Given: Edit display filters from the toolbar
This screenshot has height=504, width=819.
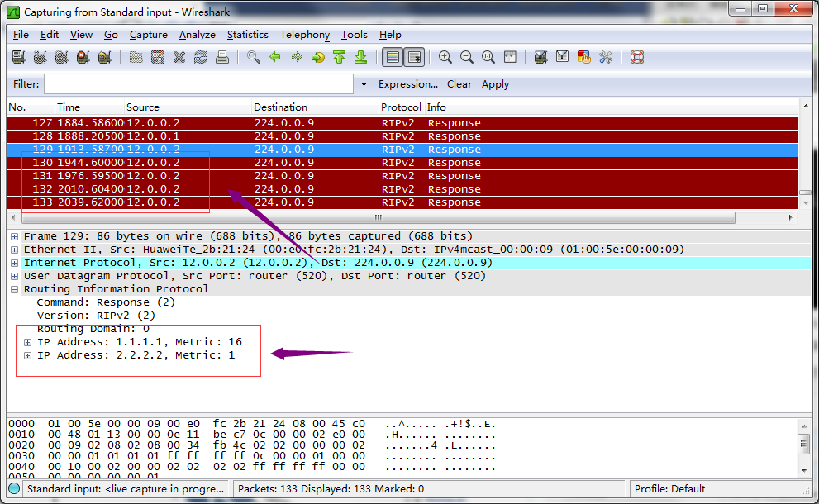Looking at the screenshot, I should pyautogui.click(x=562, y=57).
